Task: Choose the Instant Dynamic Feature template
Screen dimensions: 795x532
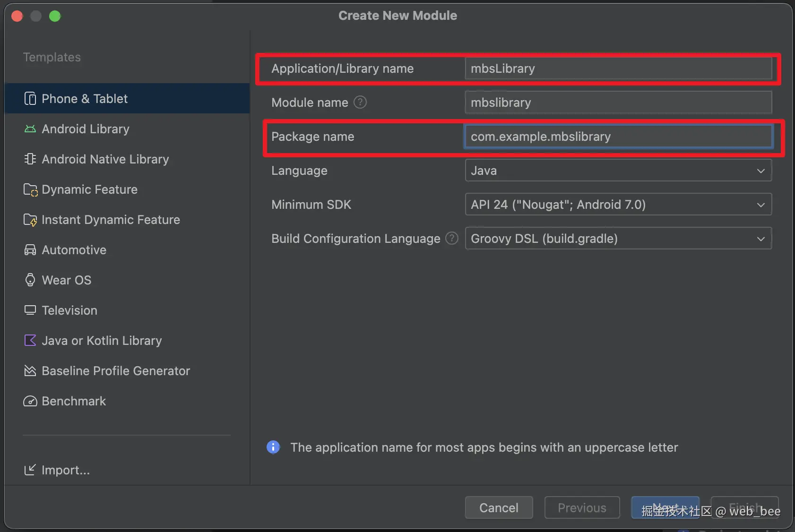Action: click(111, 220)
